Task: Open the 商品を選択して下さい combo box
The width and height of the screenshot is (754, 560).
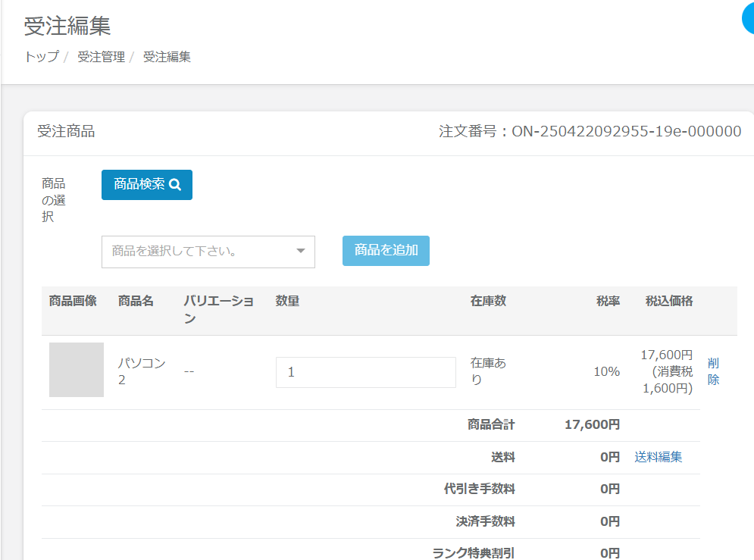Action: [x=199, y=252]
